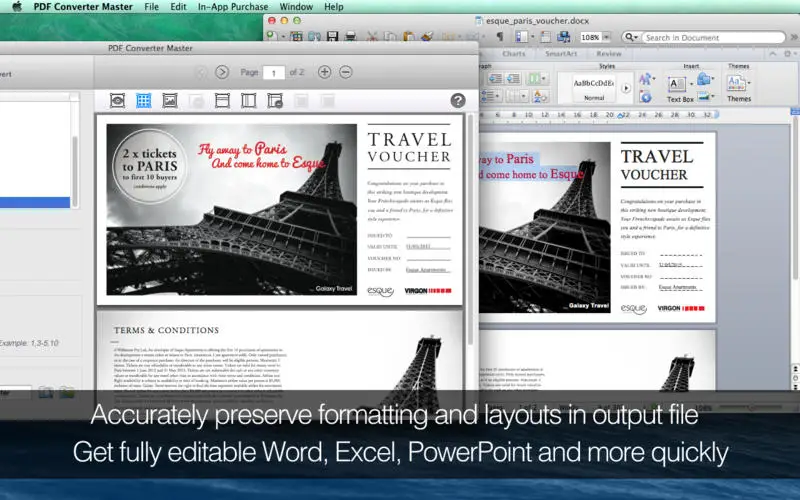Open the Shape insert dropdown in Word ribbon

(x=705, y=79)
